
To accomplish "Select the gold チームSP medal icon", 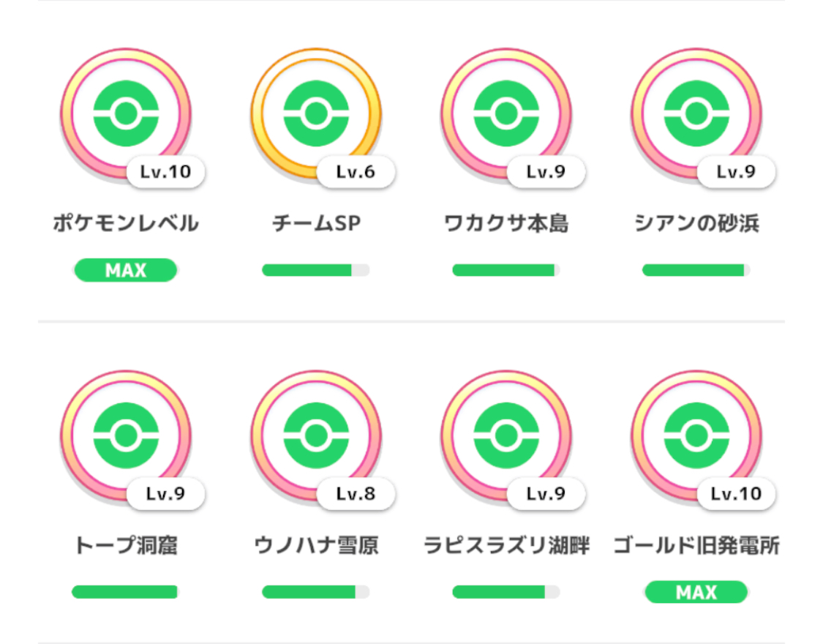I will click(315, 113).
